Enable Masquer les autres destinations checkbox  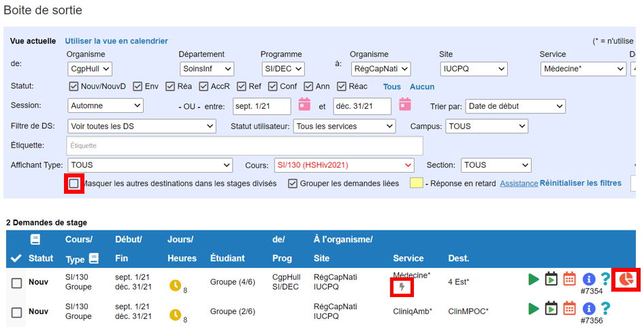pyautogui.click(x=74, y=184)
